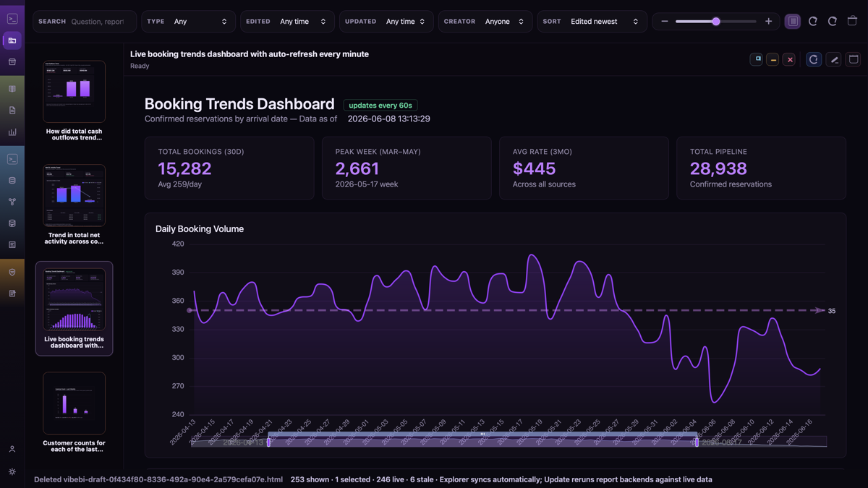
Task: Click the '2,661' peak week value
Action: [x=357, y=168]
